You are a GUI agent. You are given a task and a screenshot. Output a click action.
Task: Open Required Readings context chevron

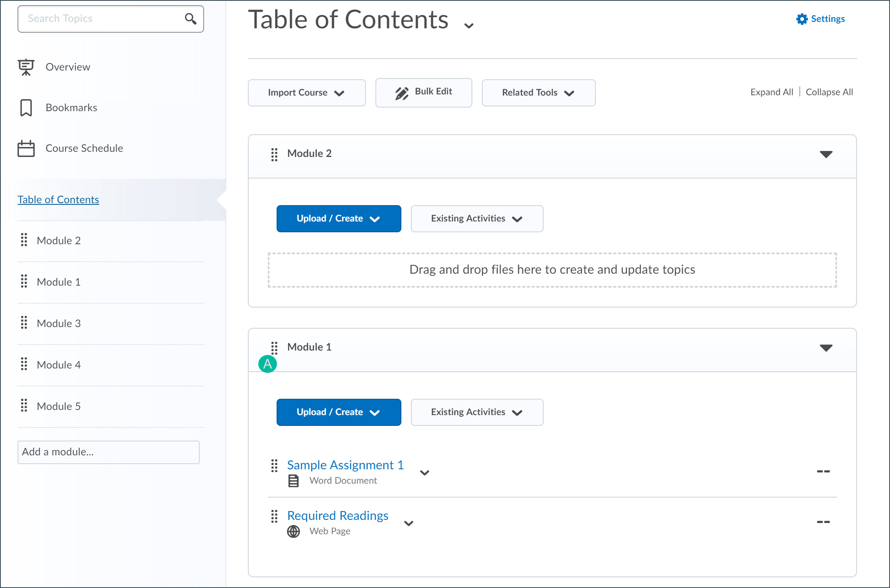point(409,523)
